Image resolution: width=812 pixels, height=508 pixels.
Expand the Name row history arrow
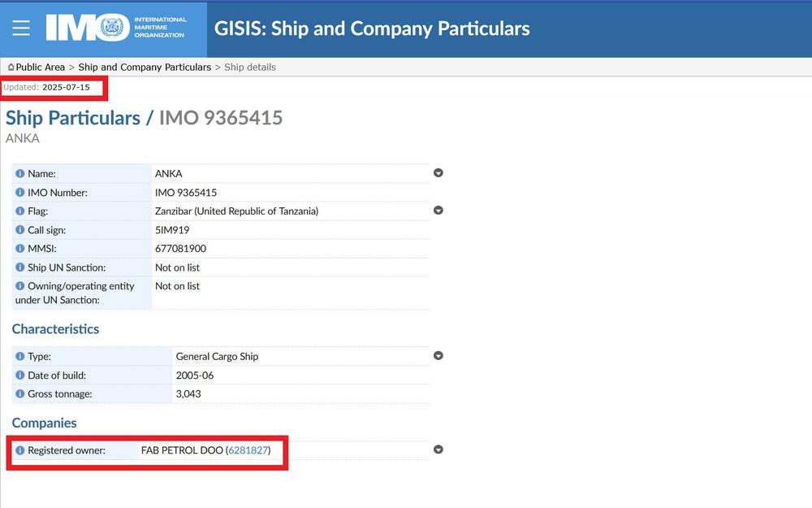click(438, 173)
